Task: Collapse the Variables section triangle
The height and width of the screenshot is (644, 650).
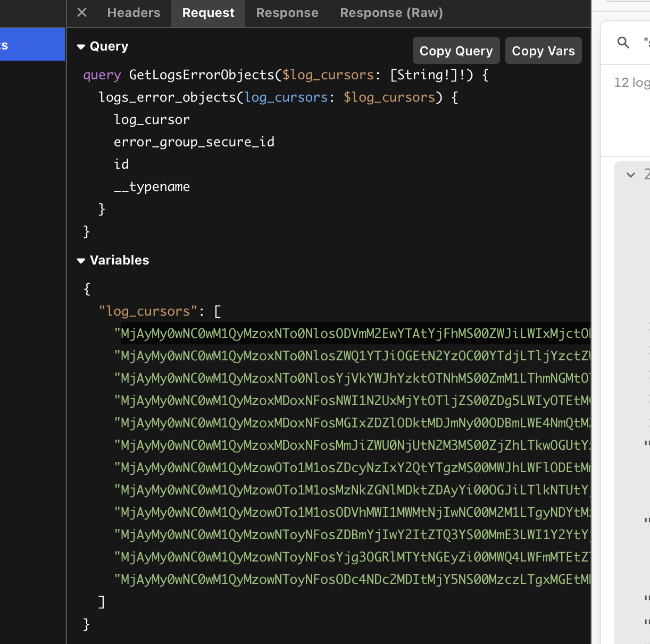Action: [x=81, y=261]
